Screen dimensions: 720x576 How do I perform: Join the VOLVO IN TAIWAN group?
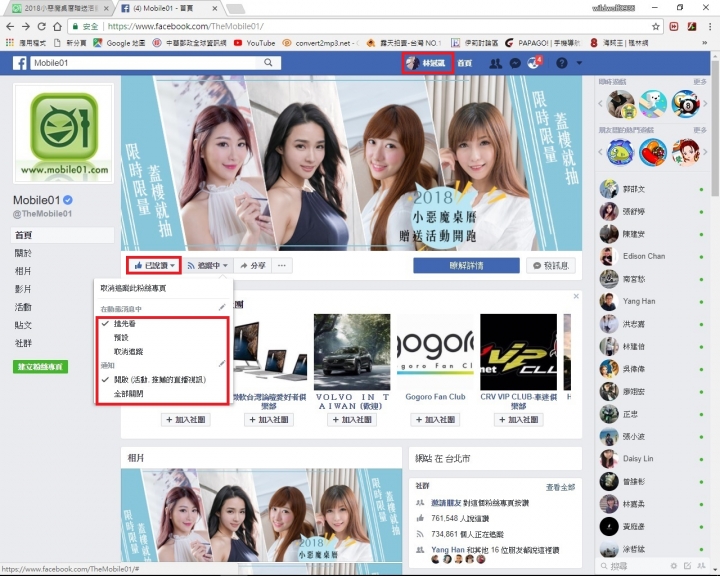(x=352, y=420)
